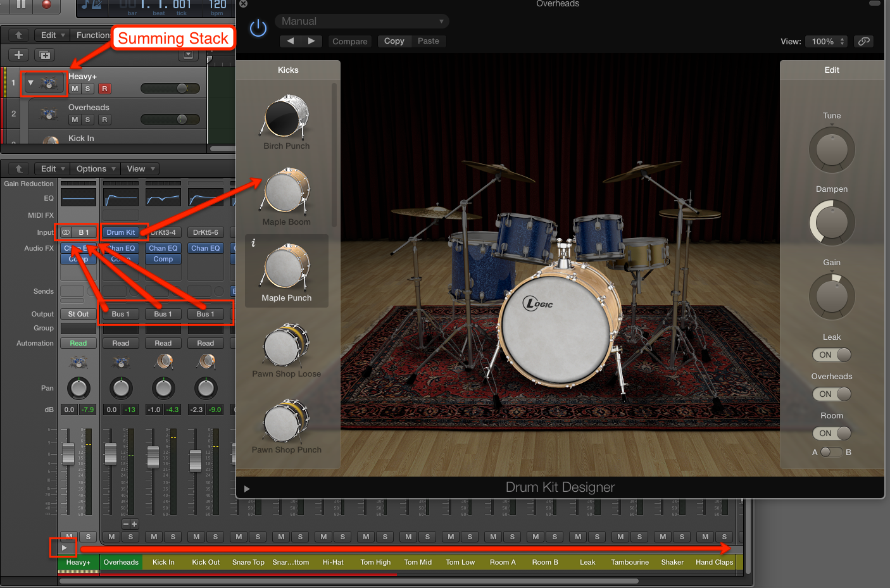Add a new track with the plus button
The image size is (890, 588).
click(19, 55)
